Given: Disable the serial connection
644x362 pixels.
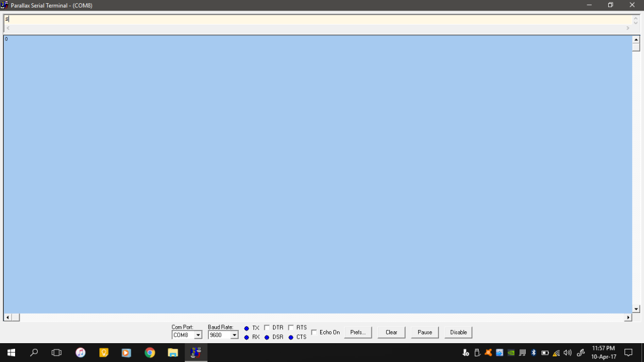Looking at the screenshot, I should click(458, 332).
